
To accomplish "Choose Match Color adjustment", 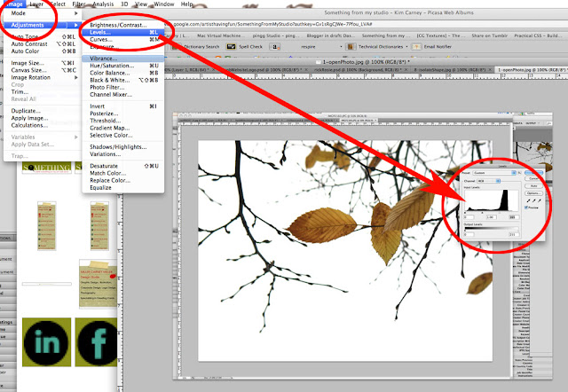I will point(123,173).
